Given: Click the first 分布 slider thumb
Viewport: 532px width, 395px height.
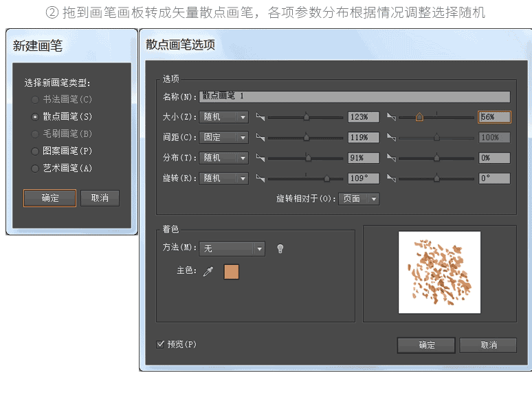Looking at the screenshot, I should [x=308, y=158].
